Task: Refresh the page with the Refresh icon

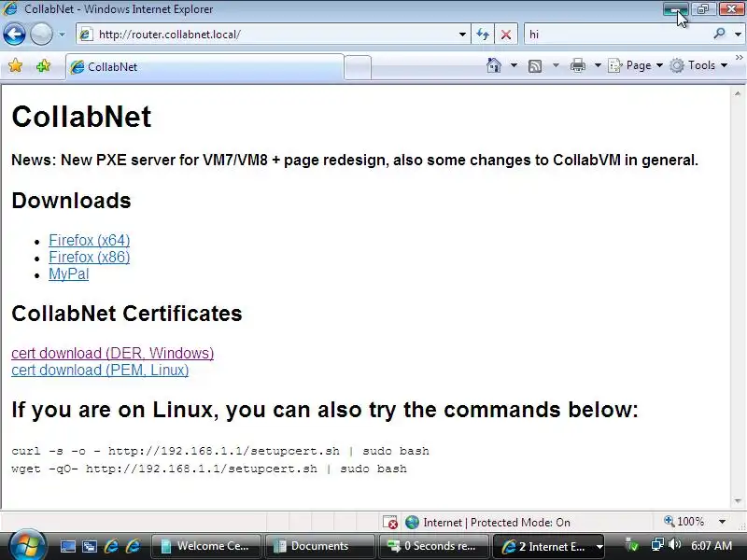Action: tap(483, 35)
